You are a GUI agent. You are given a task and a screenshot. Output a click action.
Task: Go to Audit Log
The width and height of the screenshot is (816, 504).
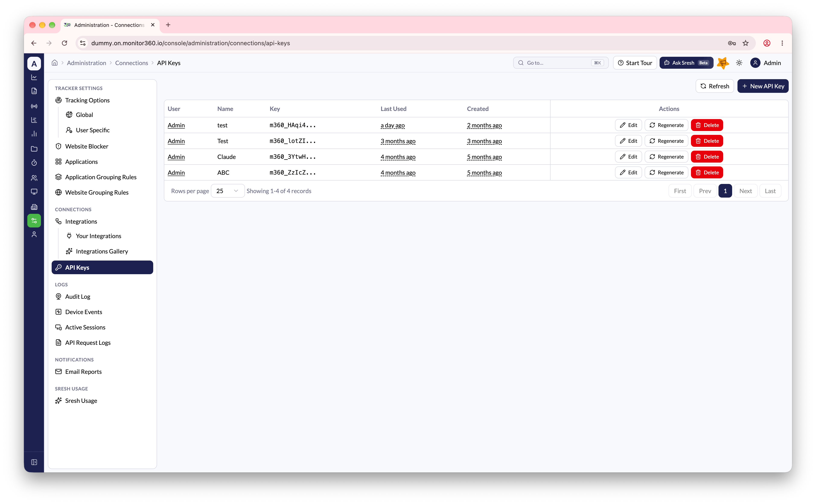[78, 296]
